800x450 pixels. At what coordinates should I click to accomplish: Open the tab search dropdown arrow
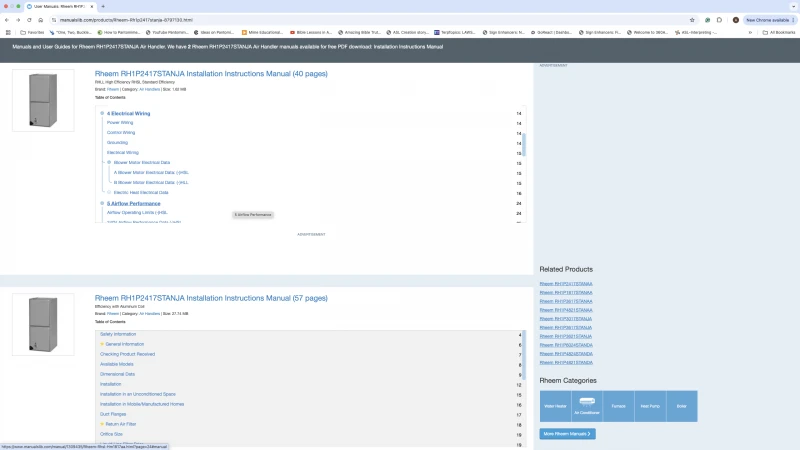(x=793, y=7)
